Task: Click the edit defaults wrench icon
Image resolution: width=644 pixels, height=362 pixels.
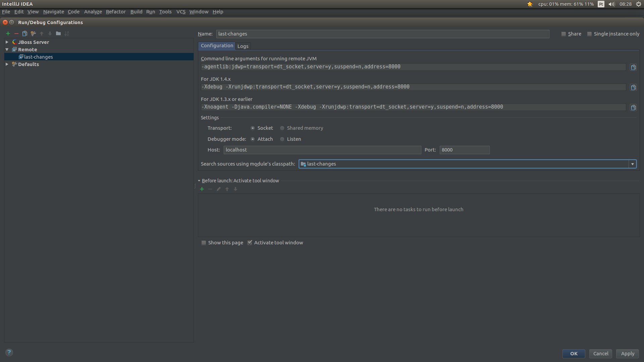Action: pos(33,34)
